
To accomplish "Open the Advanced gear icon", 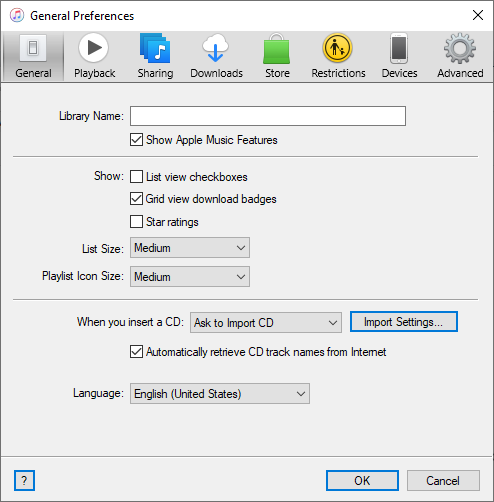I will click(x=460, y=48).
